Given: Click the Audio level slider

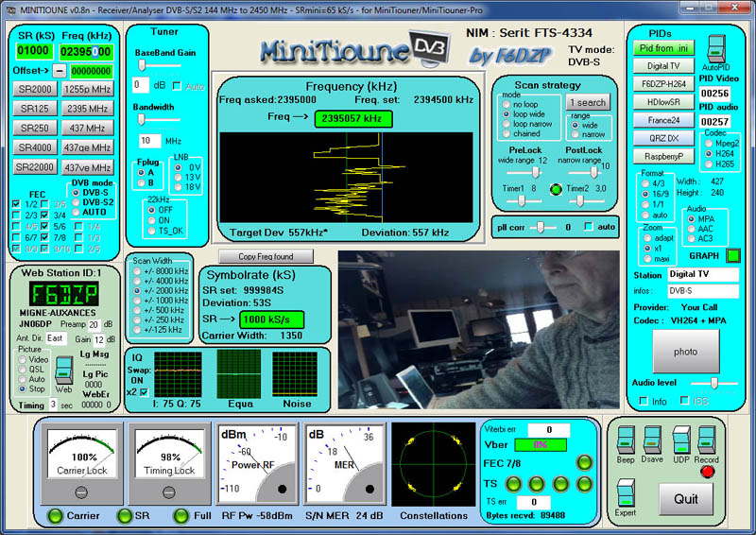Looking at the screenshot, I should click(x=714, y=383).
